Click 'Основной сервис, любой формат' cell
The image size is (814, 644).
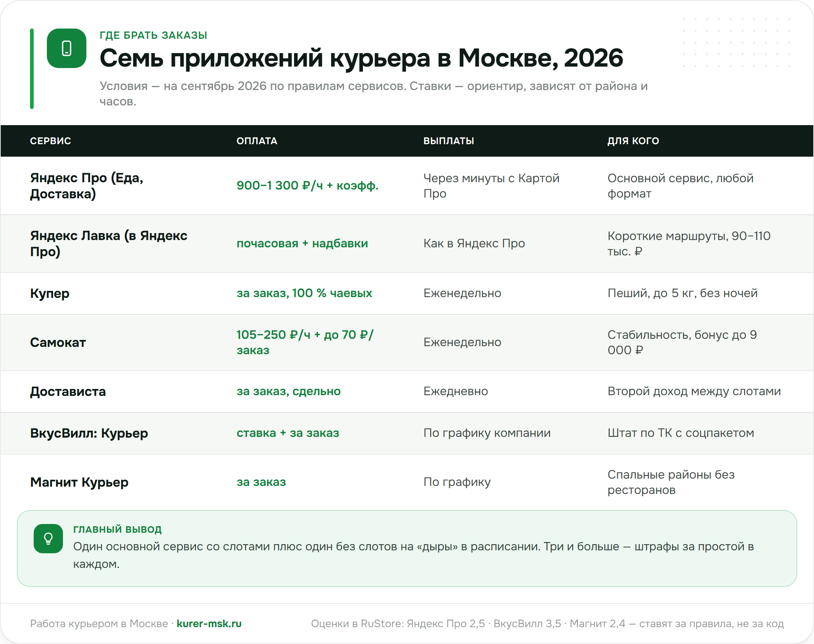tap(680, 186)
